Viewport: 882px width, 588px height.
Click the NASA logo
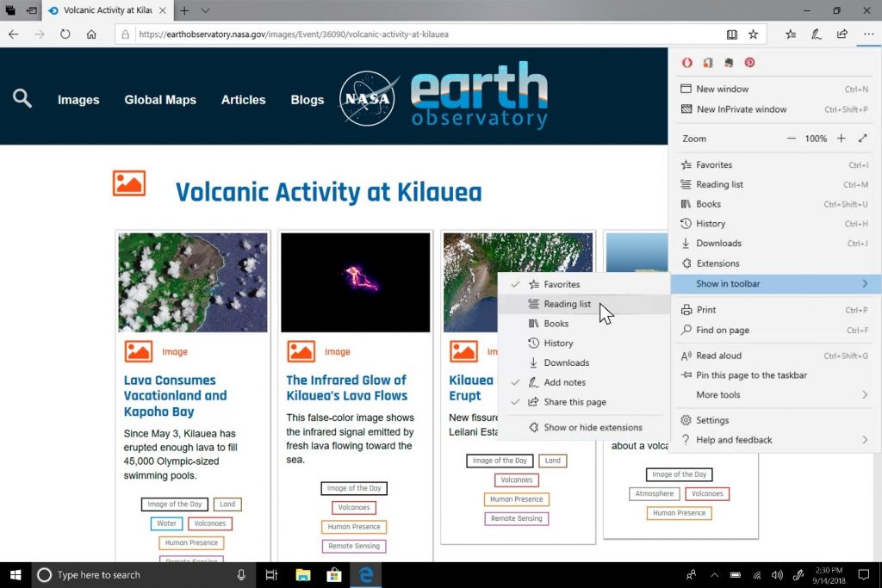[x=367, y=99]
